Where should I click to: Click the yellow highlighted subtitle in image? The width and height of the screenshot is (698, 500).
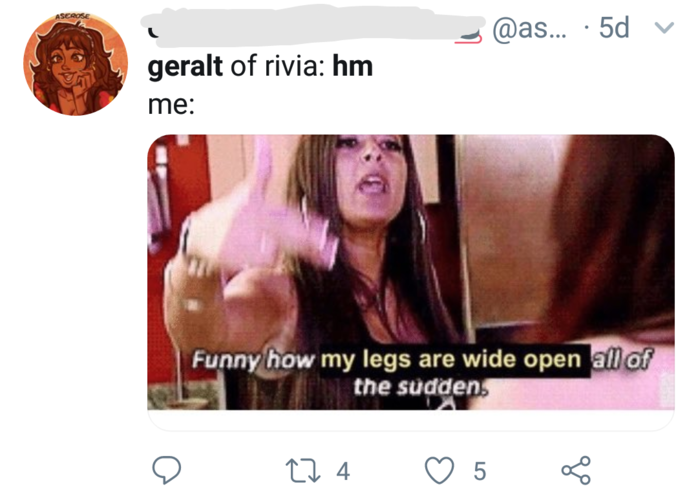[451, 360]
